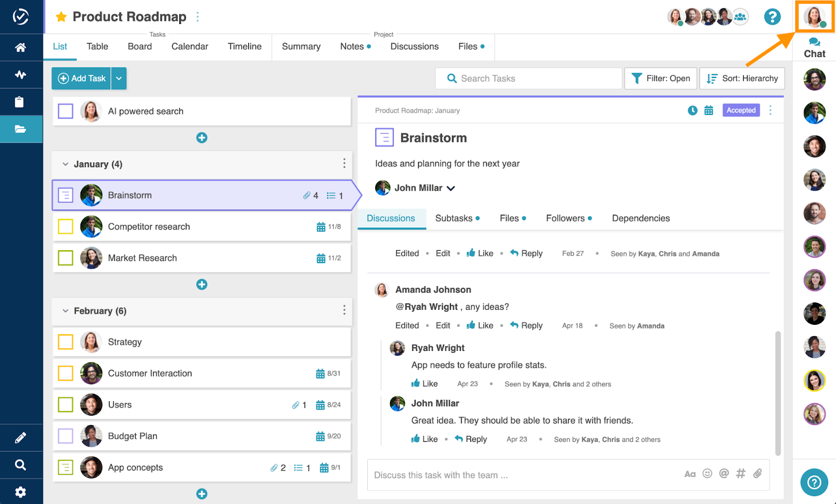
Task: Click the Aa text formatting icon
Action: pos(690,474)
